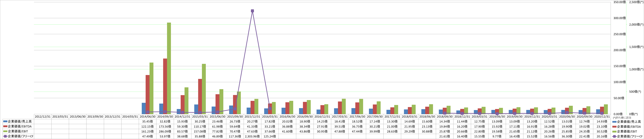Select the 2015/12/31 date column header
This screenshot has width=644, height=139.
tap(252, 117)
